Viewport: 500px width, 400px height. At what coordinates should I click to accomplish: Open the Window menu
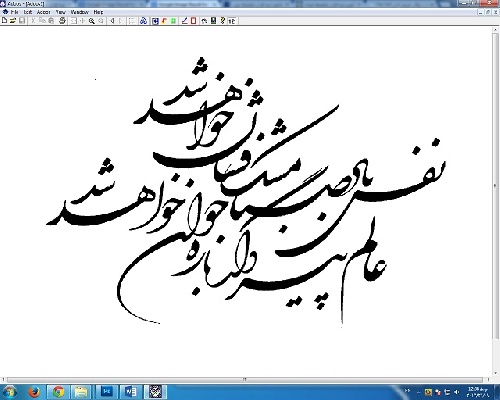point(80,12)
